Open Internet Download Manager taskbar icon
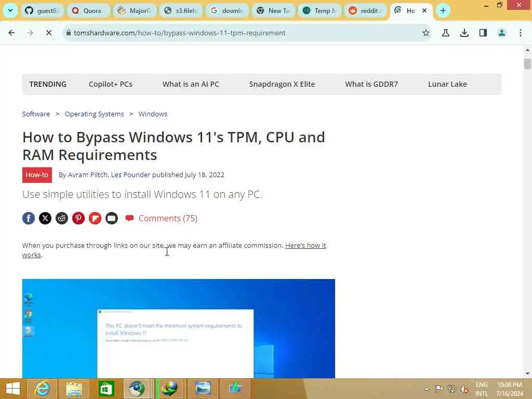Viewport: 532px width, 399px height. (170, 389)
